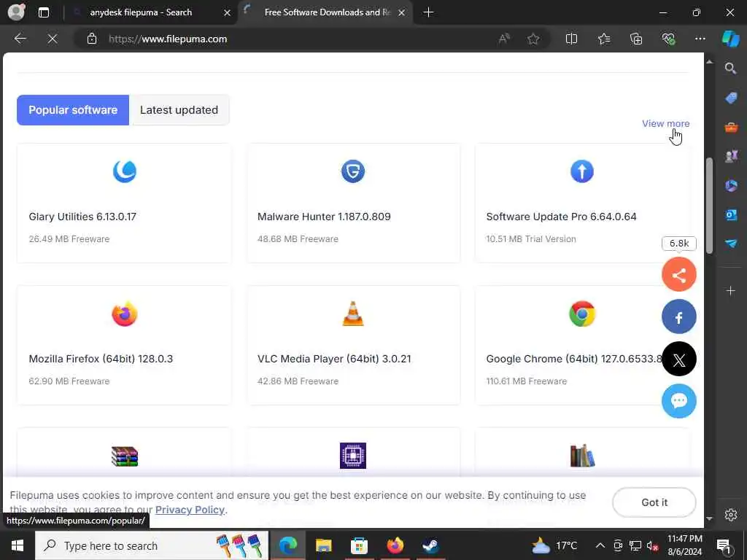Click the VLC Media Player cone icon
This screenshot has height=560, width=747.
[x=353, y=314]
